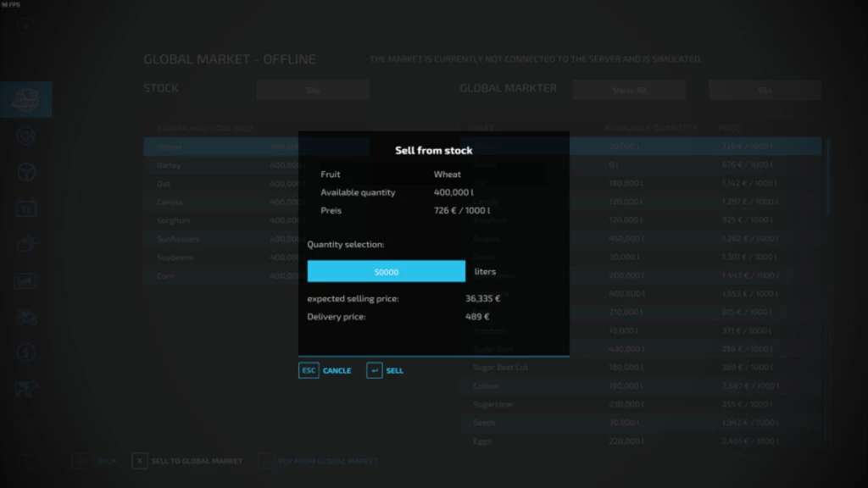
Task: Click Sell to Global Market in bottom bar
Action: (197, 461)
